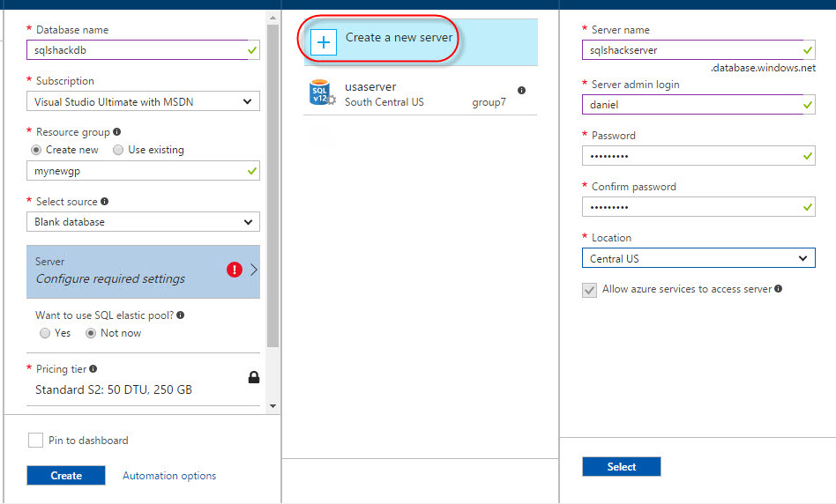Open the Select source dropdown
The width and height of the screenshot is (836, 504).
143,222
